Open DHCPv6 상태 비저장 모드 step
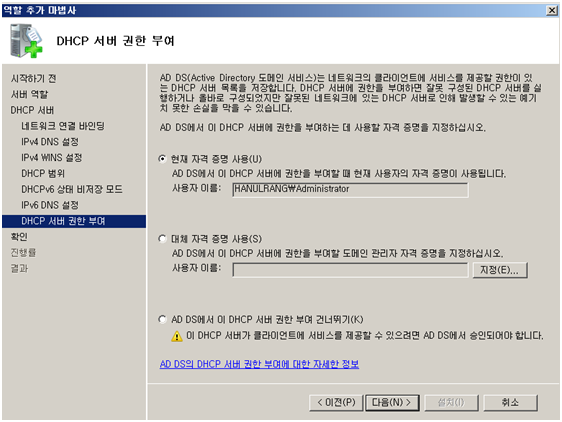The height and width of the screenshot is (422, 562). [72, 189]
